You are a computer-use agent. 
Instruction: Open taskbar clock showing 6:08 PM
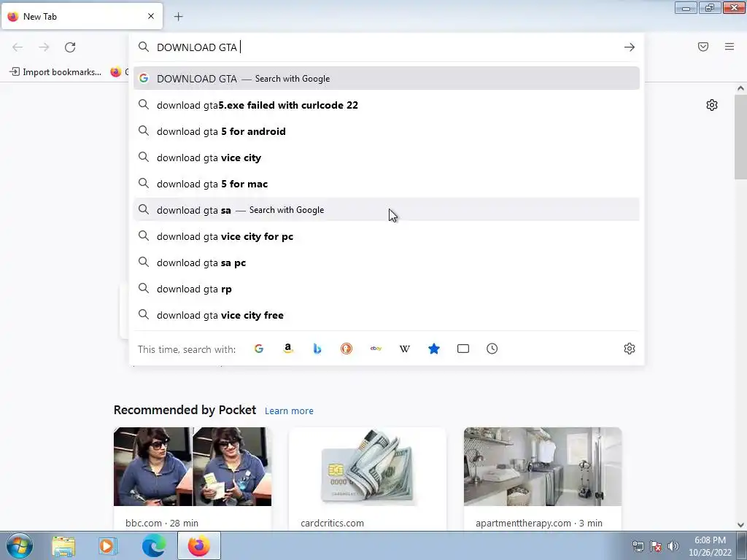click(x=710, y=546)
